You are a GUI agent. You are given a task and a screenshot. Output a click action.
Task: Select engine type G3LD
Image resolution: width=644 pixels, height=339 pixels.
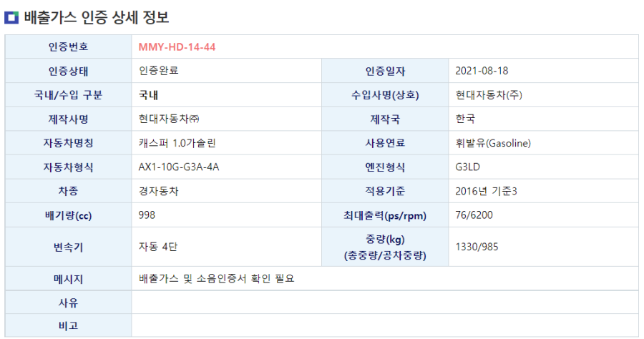tap(467, 167)
